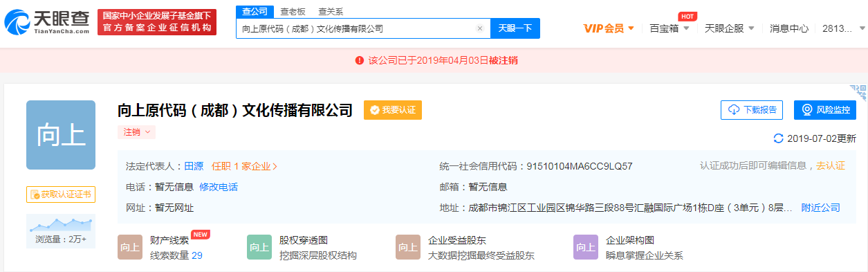Click the red warning icon in notice bar
This screenshot has height=272, width=868.
tap(360, 60)
